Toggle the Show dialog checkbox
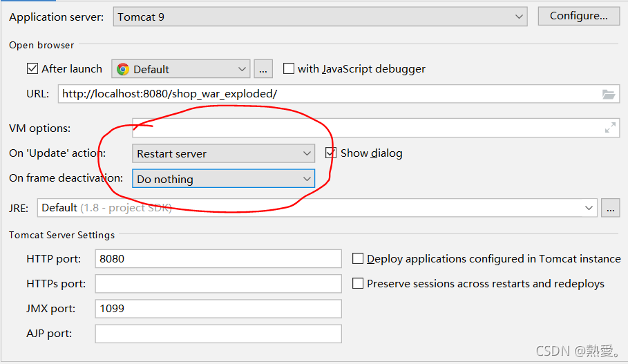This screenshot has width=628, height=364. (331, 153)
